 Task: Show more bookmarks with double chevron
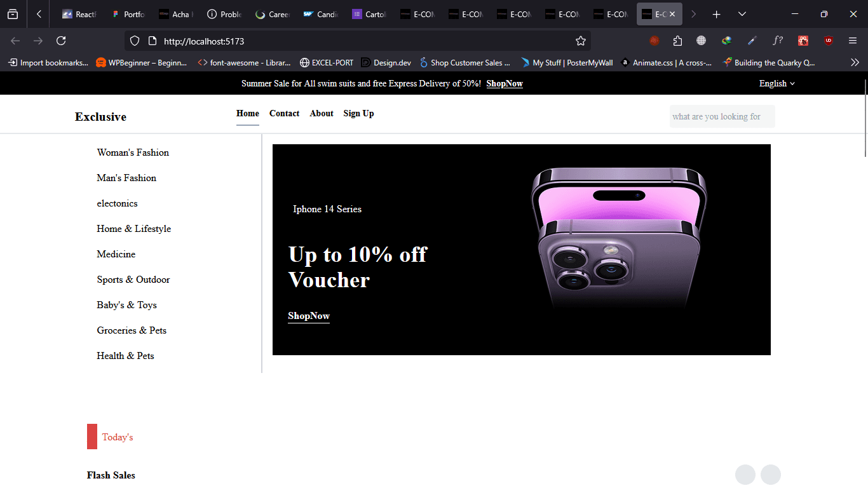pos(855,62)
